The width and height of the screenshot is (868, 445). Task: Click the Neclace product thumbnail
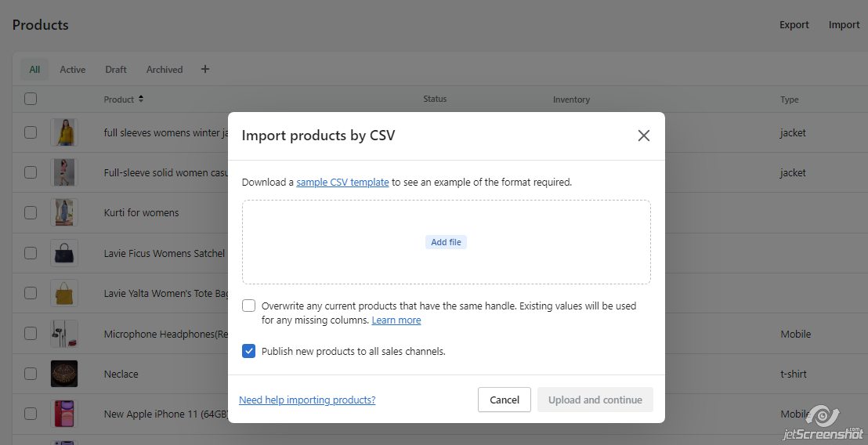pos(64,374)
